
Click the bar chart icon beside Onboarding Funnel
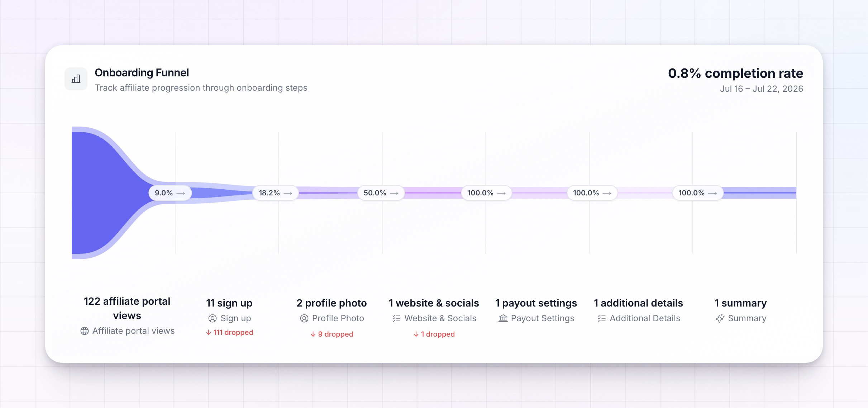76,79
